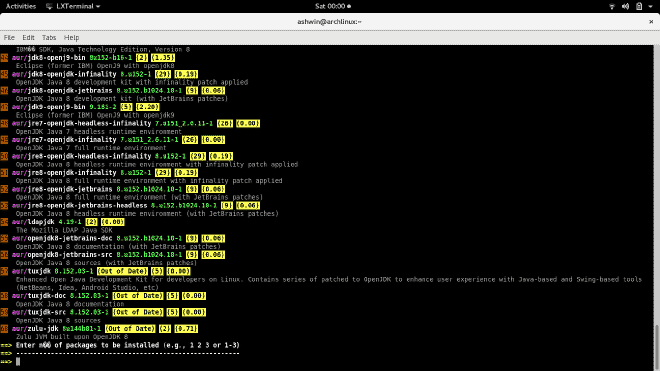Click the aur/jdk9-openj9-bin package name
Screen dimensions: 660x371
(x=48, y=107)
